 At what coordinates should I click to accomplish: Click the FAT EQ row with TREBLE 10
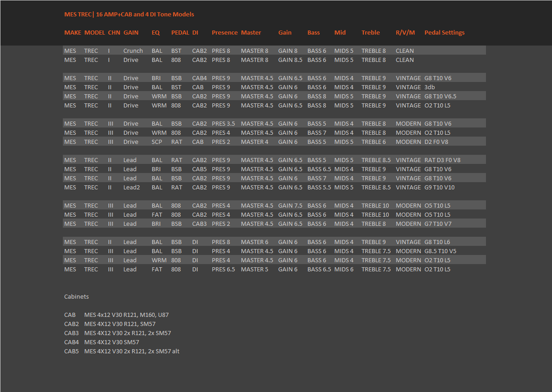(x=274, y=214)
